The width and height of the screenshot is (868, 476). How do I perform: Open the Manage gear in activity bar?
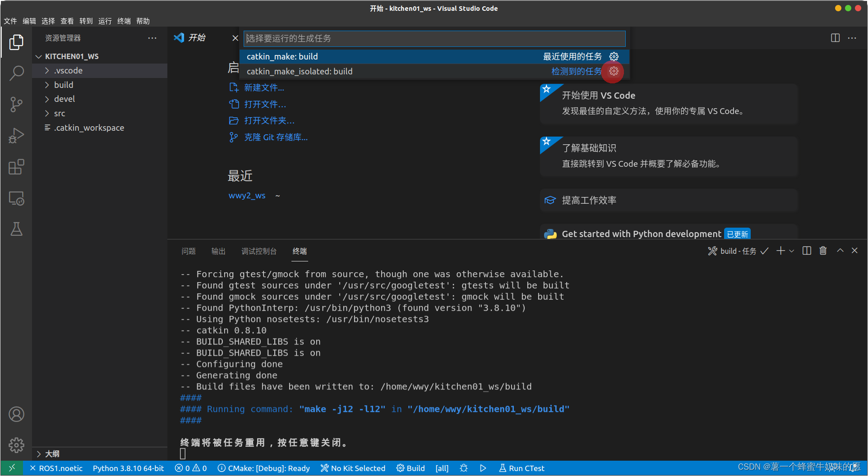tap(16, 445)
